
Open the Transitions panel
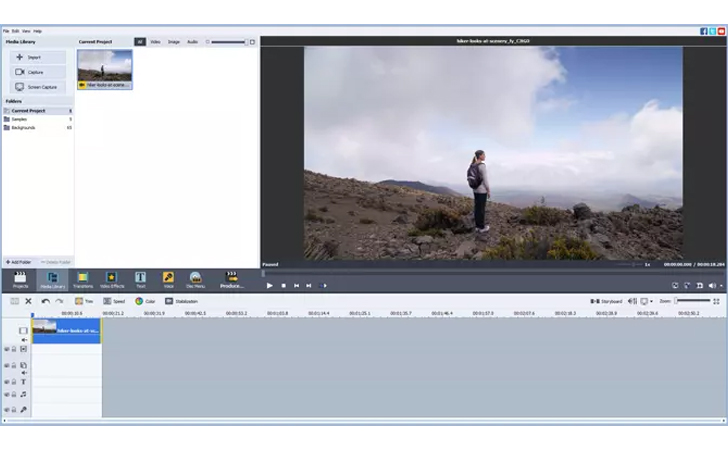click(x=83, y=280)
